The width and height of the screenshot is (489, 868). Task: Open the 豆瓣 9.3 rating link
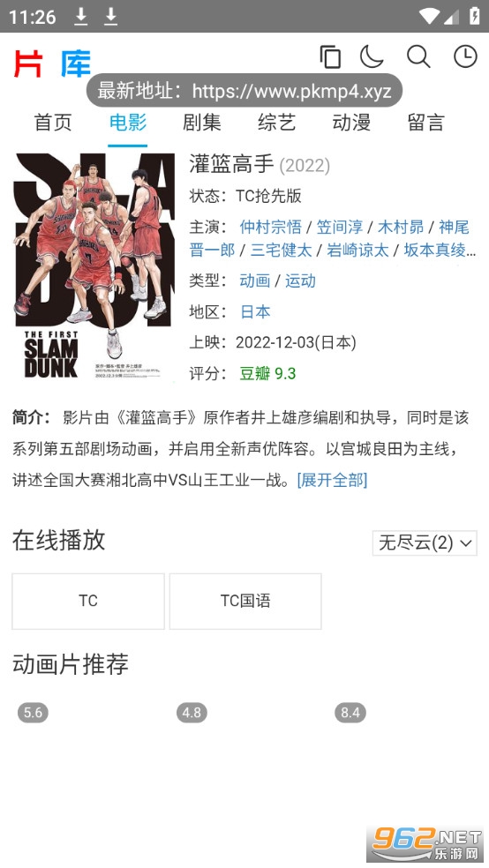[x=267, y=374]
